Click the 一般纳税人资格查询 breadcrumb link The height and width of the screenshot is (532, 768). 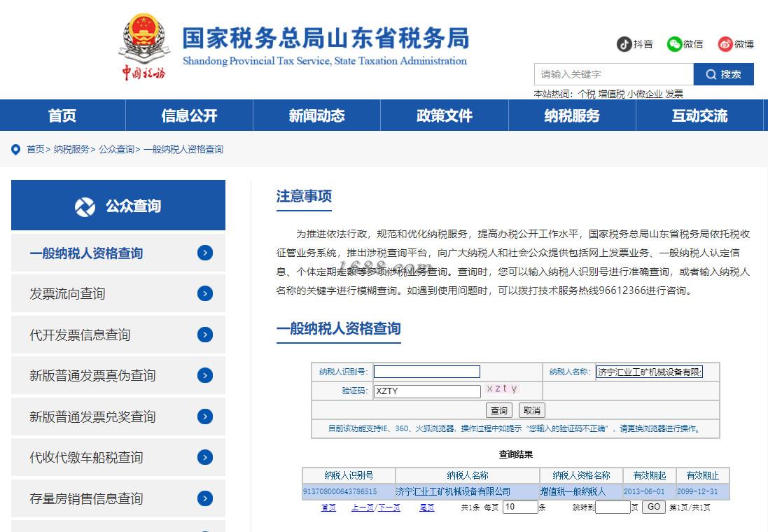tap(183, 149)
